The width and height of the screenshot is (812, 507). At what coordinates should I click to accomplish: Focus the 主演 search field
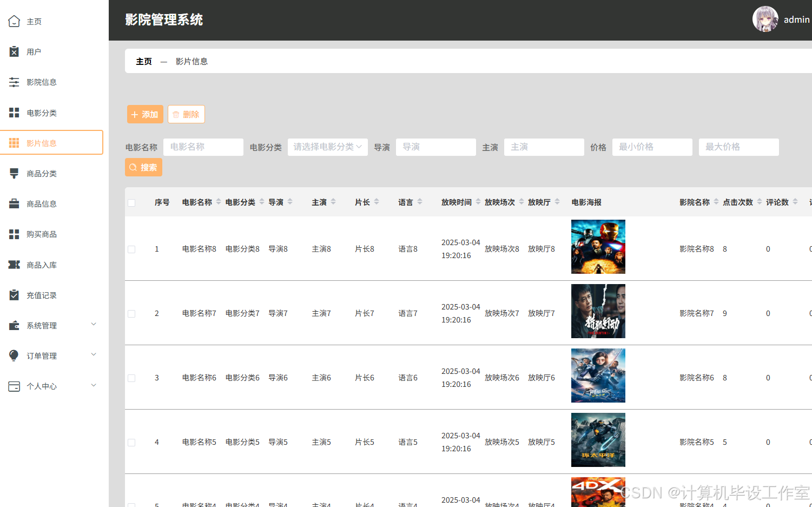coord(544,147)
